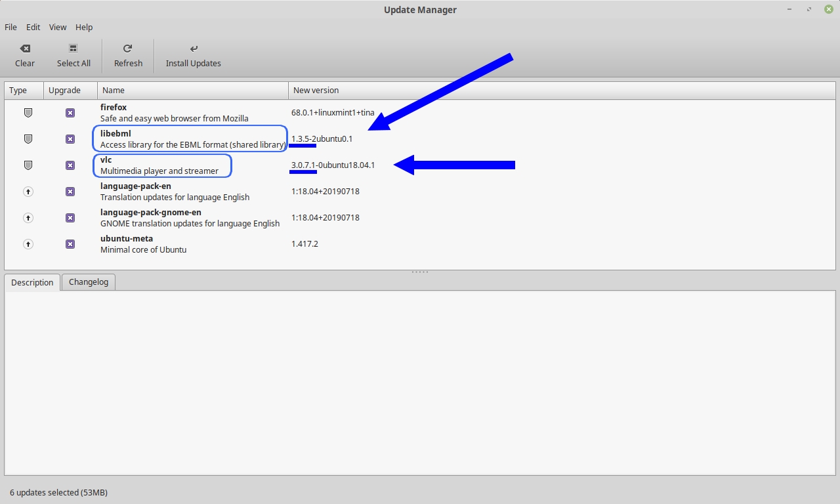Viewport: 840px width, 504px height.
Task: Select the language-pack-gnome-en package name
Action: point(151,212)
